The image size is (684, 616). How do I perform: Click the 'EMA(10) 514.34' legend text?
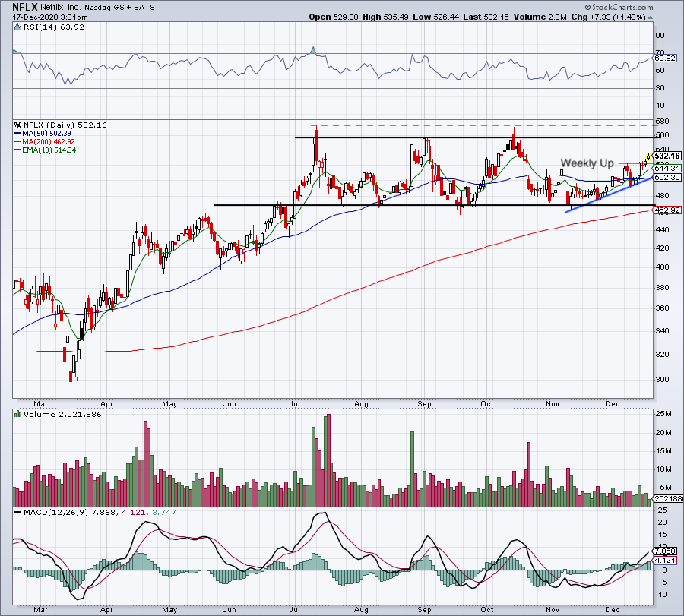tap(49, 150)
